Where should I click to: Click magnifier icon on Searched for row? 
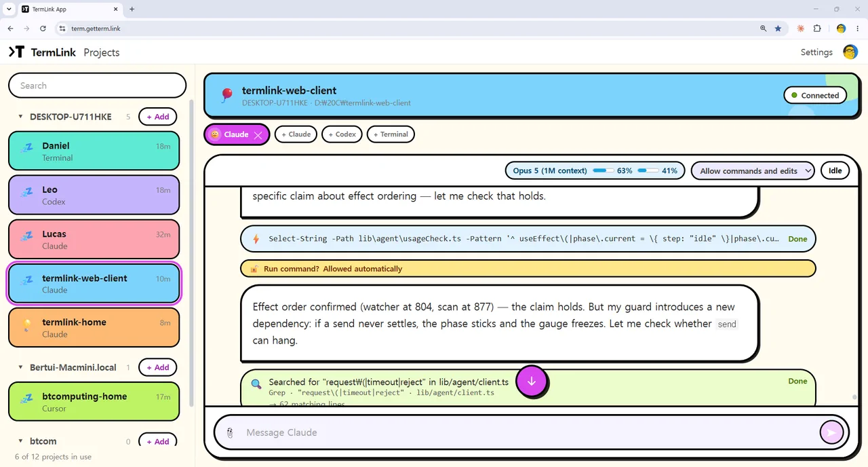256,384
